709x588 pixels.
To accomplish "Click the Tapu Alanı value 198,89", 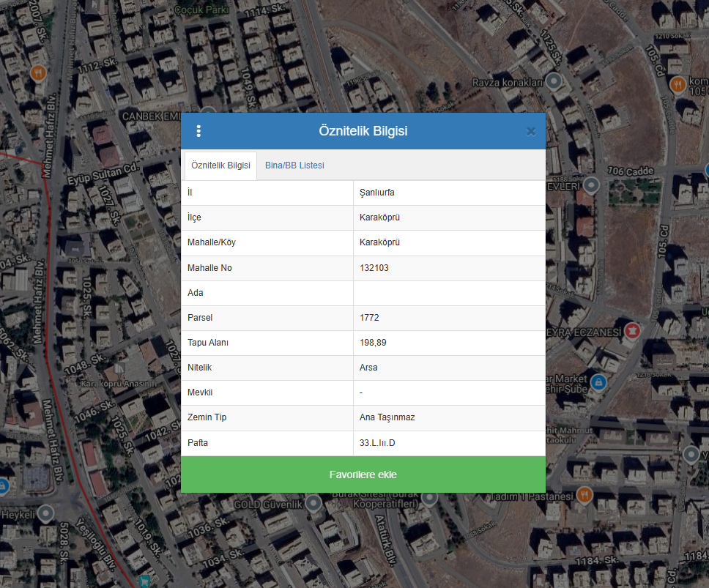I will tap(374, 343).
